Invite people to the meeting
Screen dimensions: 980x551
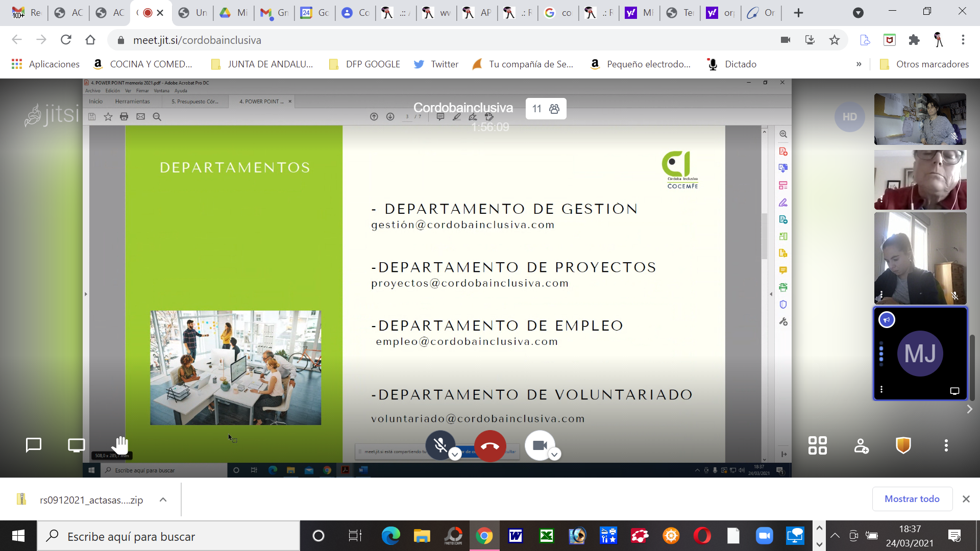(861, 446)
